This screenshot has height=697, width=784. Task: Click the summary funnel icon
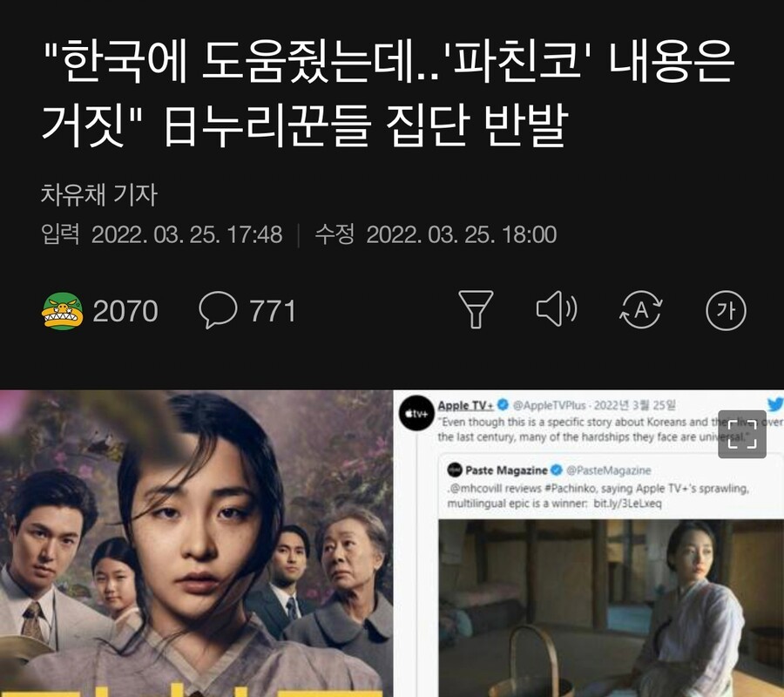[x=476, y=309]
